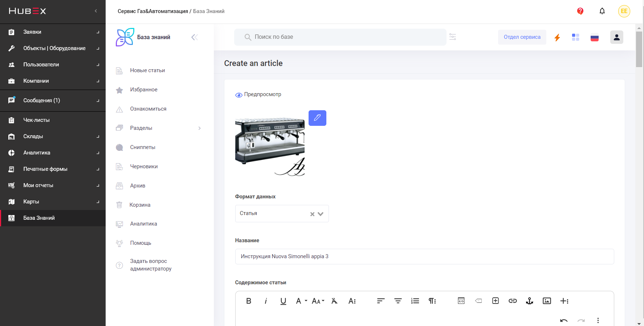This screenshot has width=644, height=326.
Task: Expand the Объекты | Оборудование menu
Action: pos(53,48)
